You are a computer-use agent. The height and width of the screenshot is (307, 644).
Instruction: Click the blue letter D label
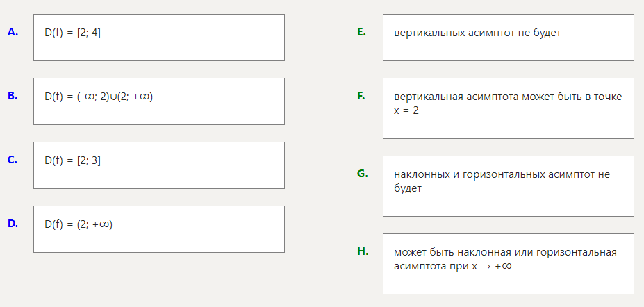(13, 224)
